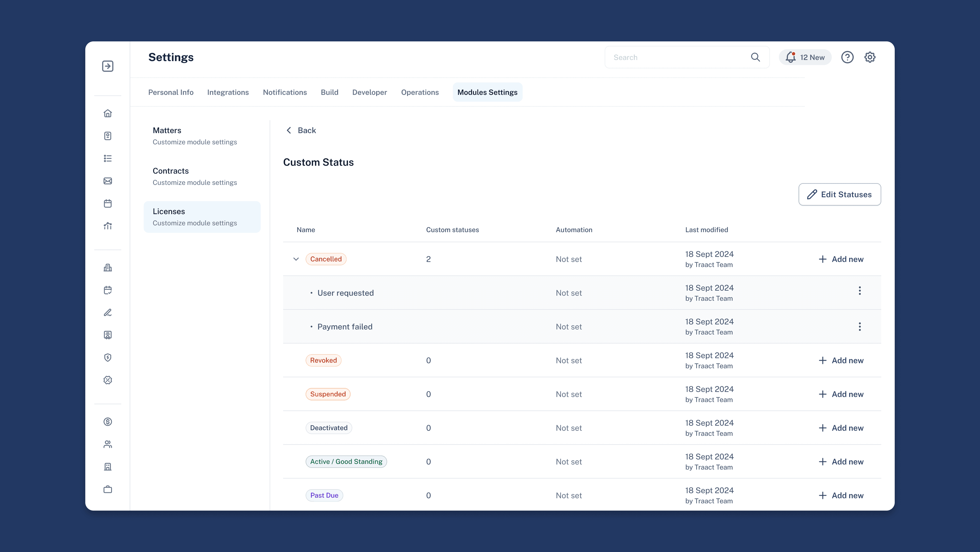Click the search magnifier icon
The width and height of the screenshot is (980, 552).
[755, 57]
